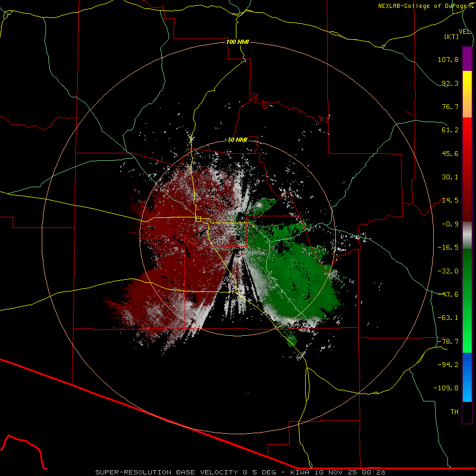Click the 00:28 time stamp
This screenshot has width=476, height=476.
pyautogui.click(x=373, y=472)
